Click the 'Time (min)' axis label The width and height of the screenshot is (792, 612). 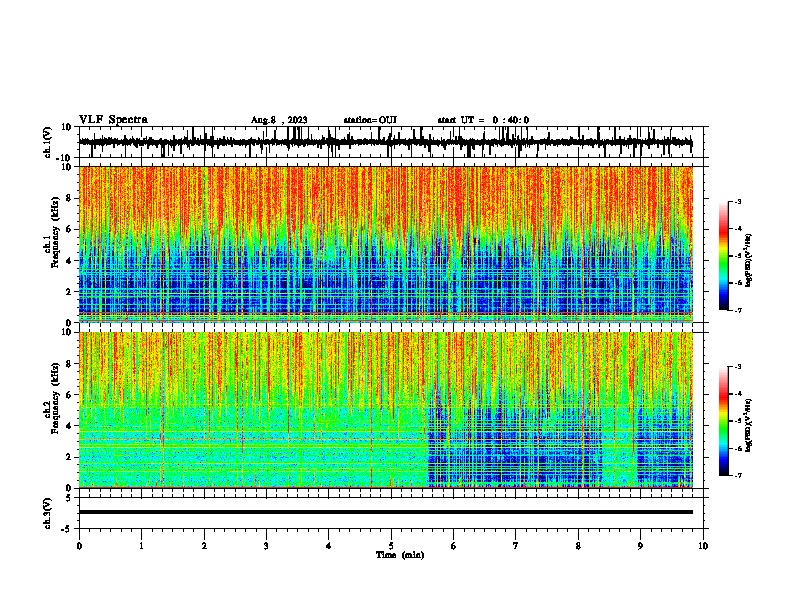point(400,555)
